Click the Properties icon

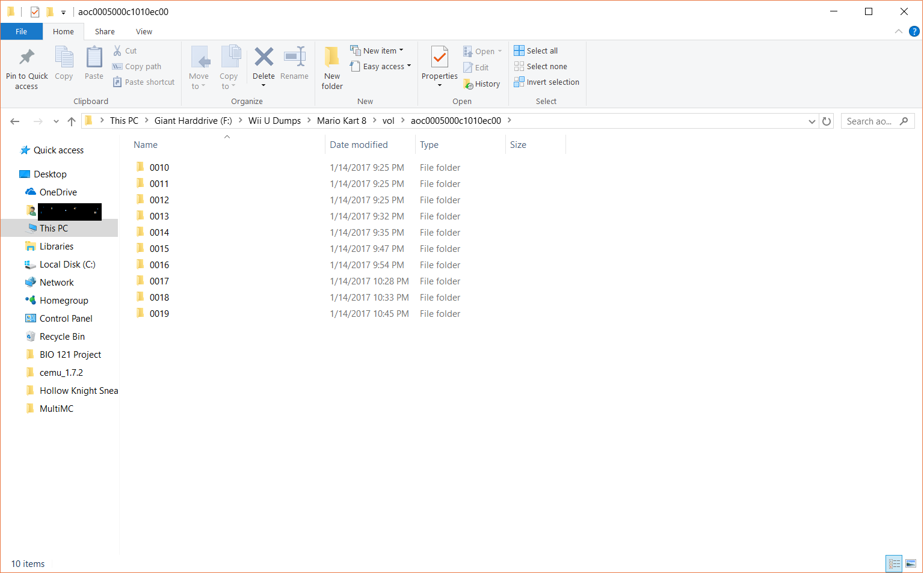click(439, 65)
